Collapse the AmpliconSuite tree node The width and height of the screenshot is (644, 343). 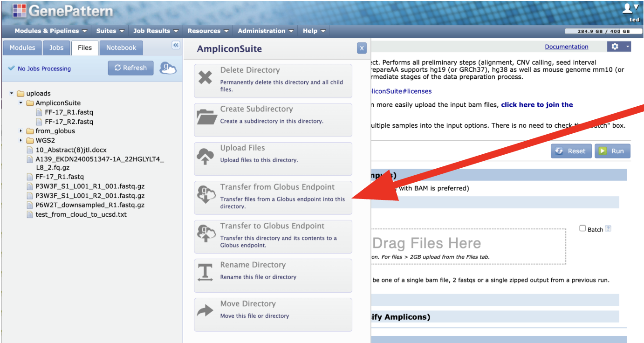[x=21, y=103]
